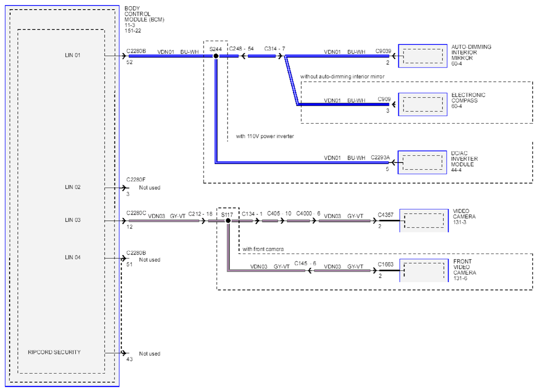Open the DC/AC Inverter Module component box

pyautogui.click(x=422, y=162)
